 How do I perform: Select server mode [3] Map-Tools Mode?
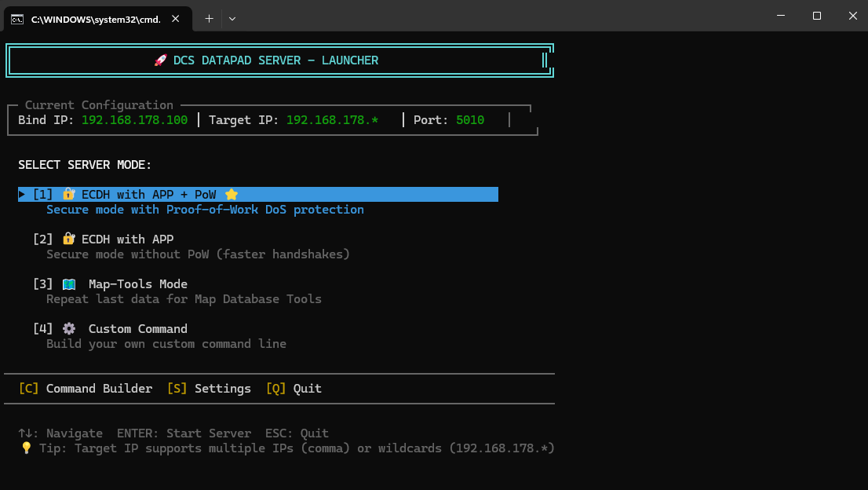coord(137,283)
